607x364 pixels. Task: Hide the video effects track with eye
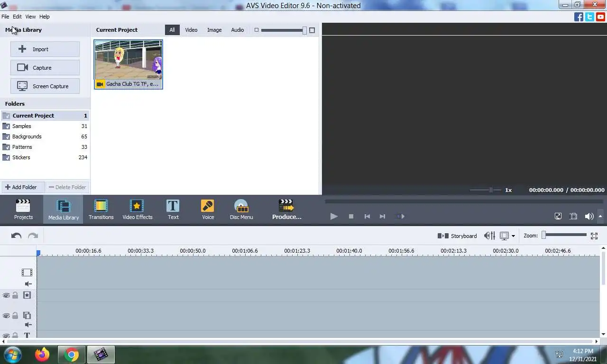(x=6, y=295)
